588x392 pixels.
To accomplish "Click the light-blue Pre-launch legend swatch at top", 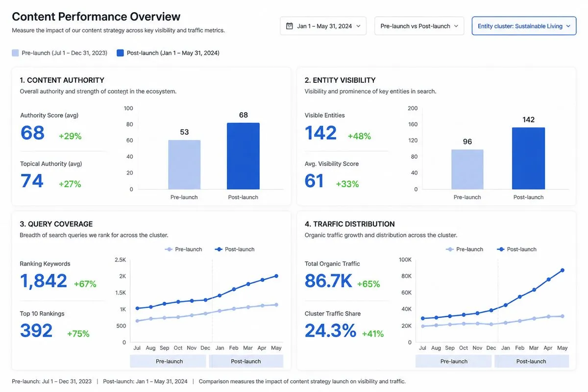I will (x=15, y=53).
